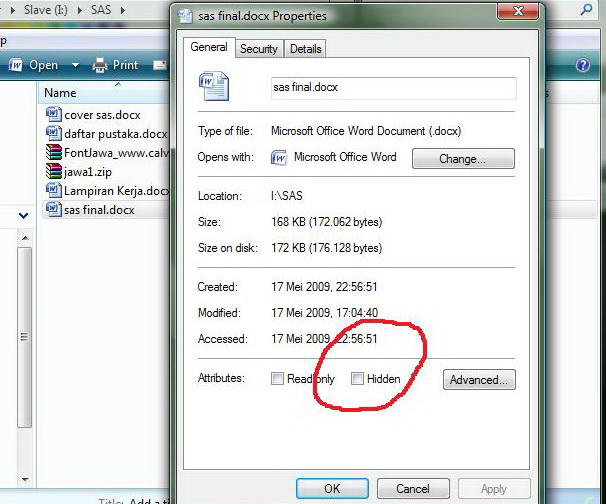Expand the breadcrumb arrow before Slave (I:)
Screen dimensions: 606x504
[13, 10]
